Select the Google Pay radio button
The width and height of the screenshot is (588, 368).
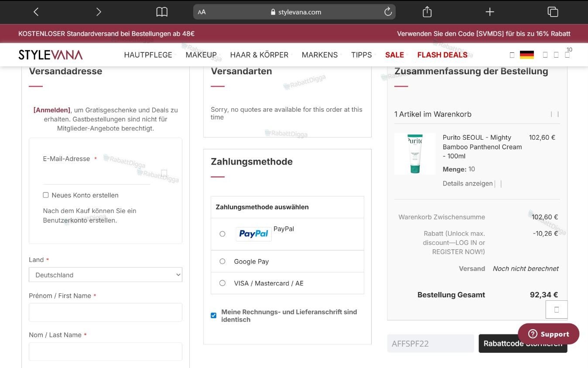pyautogui.click(x=222, y=261)
